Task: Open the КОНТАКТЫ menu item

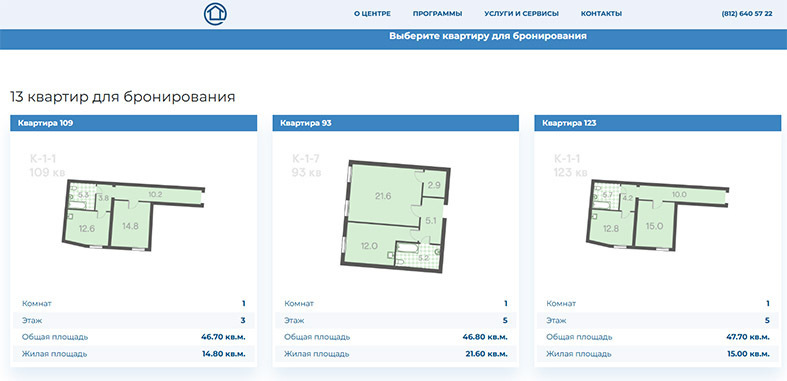Action: pos(601,14)
